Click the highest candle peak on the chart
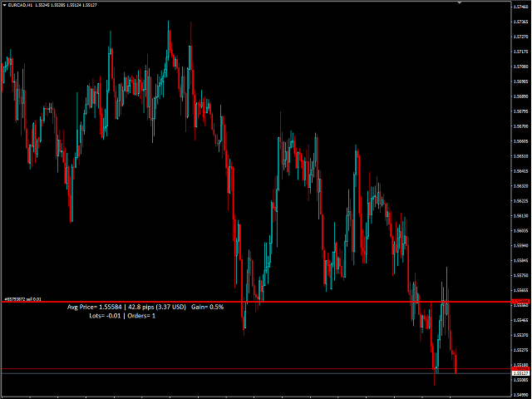Image resolution: width=532 pixels, height=399 pixels. tap(169, 23)
